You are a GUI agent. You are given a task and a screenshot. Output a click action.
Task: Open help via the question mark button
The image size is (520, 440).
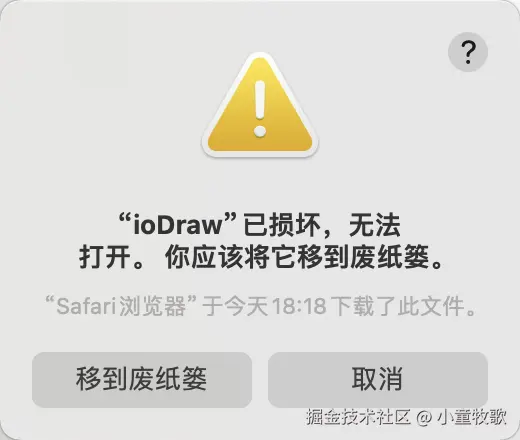tap(468, 52)
